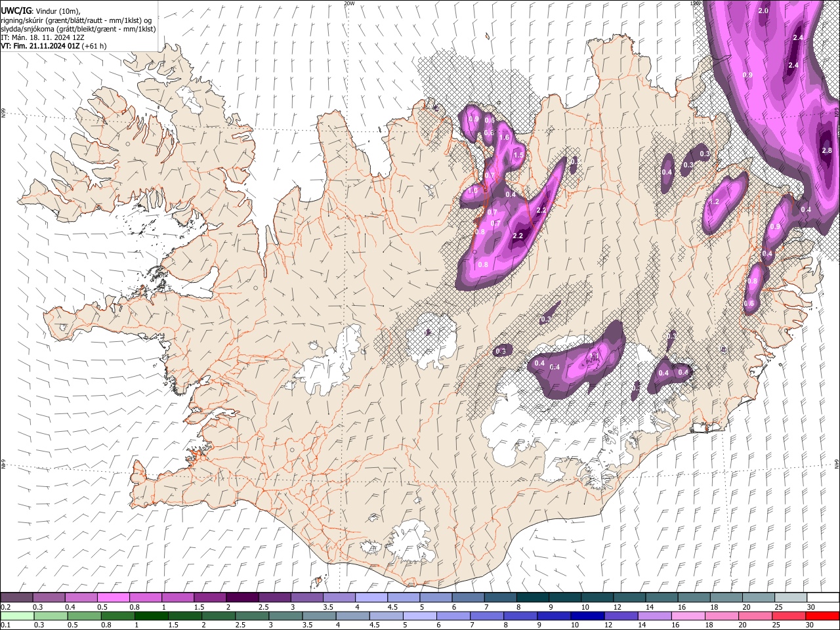Screen dimensions: 840x630
Task: Pick the snow legend swatch between 0.4 and 0.5
Action: coord(81,598)
